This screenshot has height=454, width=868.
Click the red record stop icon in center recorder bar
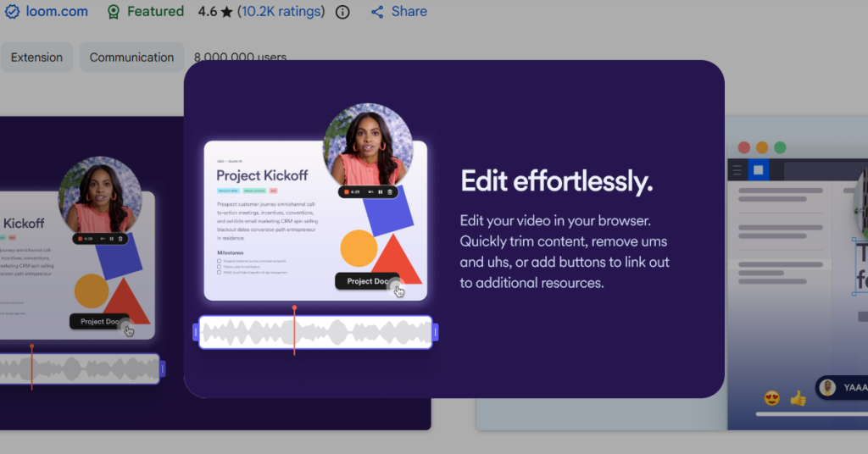(x=347, y=191)
